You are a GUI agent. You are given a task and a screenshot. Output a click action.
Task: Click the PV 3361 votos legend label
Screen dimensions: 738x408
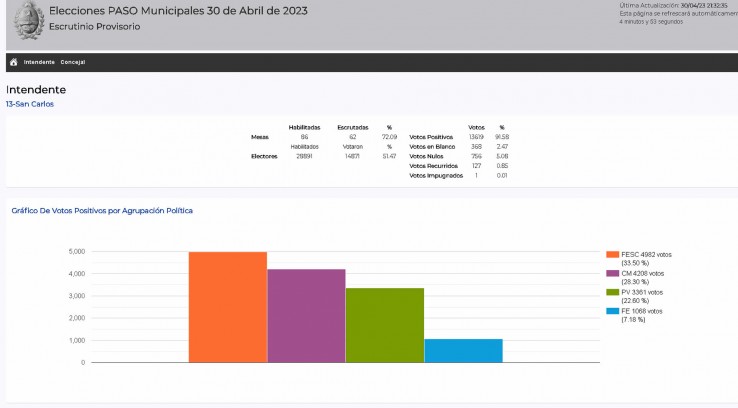pos(640,292)
